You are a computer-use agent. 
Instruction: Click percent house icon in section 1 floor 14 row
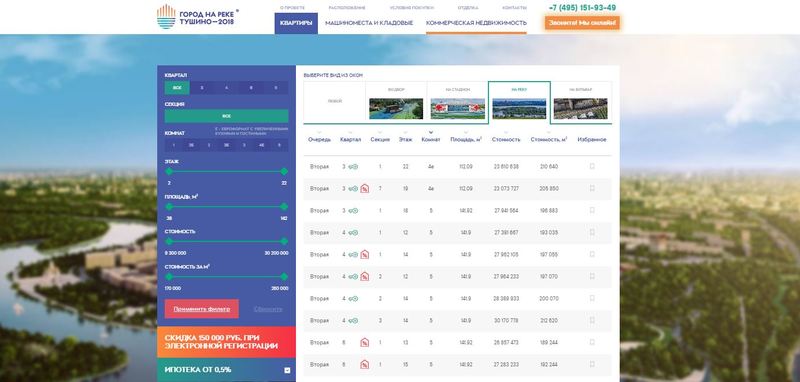(364, 254)
